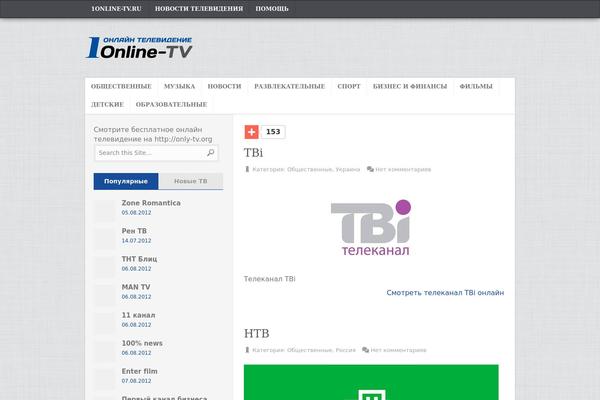Click the category icon under ТВі title
Viewport: 600px width, 400px height.
pos(247,169)
